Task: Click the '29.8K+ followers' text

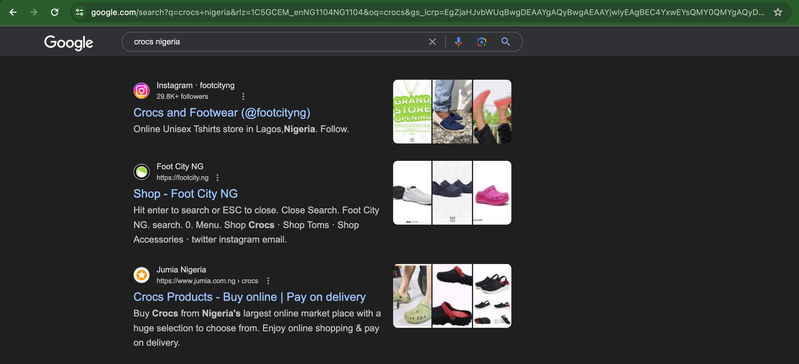Action: [182, 96]
